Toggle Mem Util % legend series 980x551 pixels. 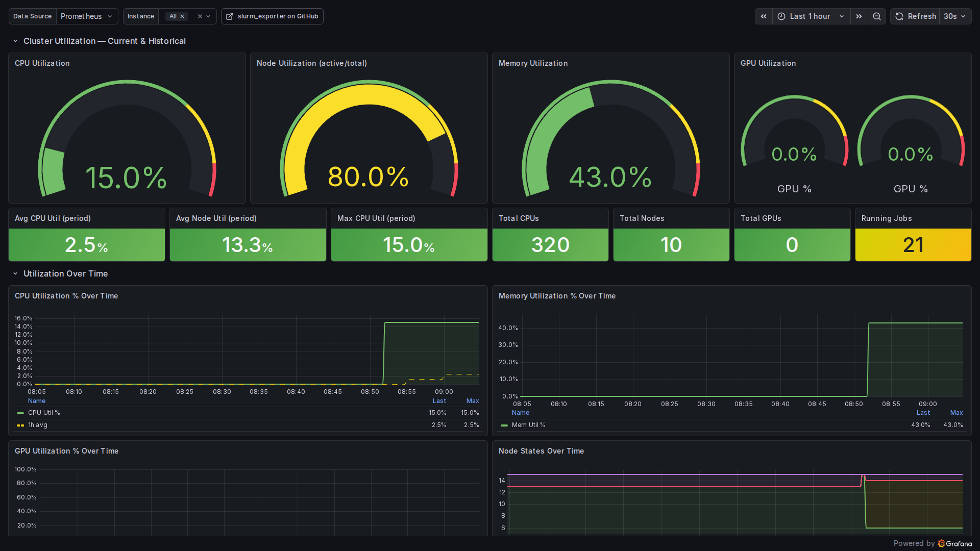click(x=528, y=425)
